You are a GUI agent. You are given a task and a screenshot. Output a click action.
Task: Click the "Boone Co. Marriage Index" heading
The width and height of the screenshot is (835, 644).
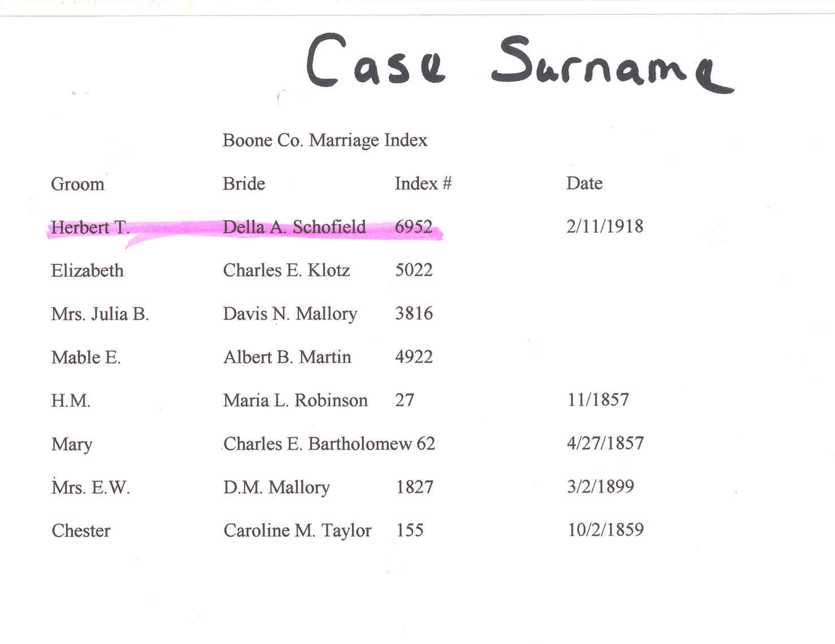click(x=324, y=140)
